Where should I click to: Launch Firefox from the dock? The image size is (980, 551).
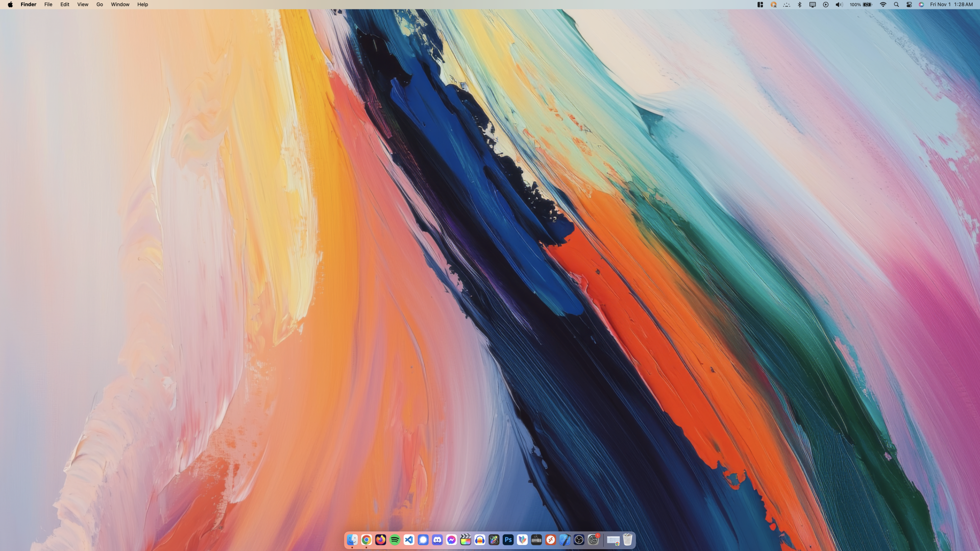point(380,540)
